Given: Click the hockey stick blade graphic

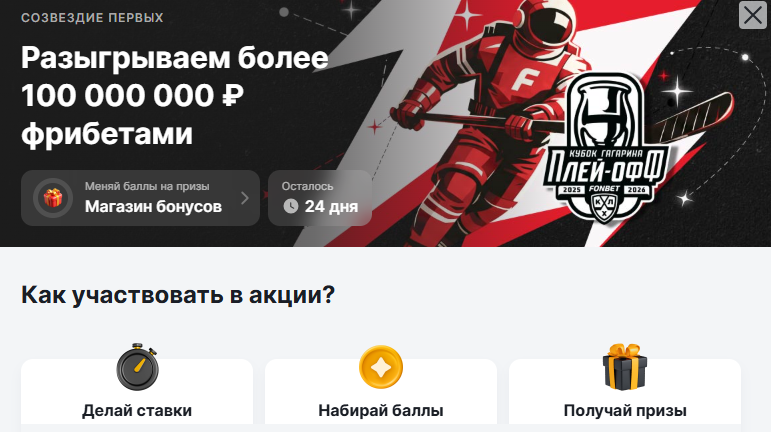Looking at the screenshot, I should click(696, 115).
